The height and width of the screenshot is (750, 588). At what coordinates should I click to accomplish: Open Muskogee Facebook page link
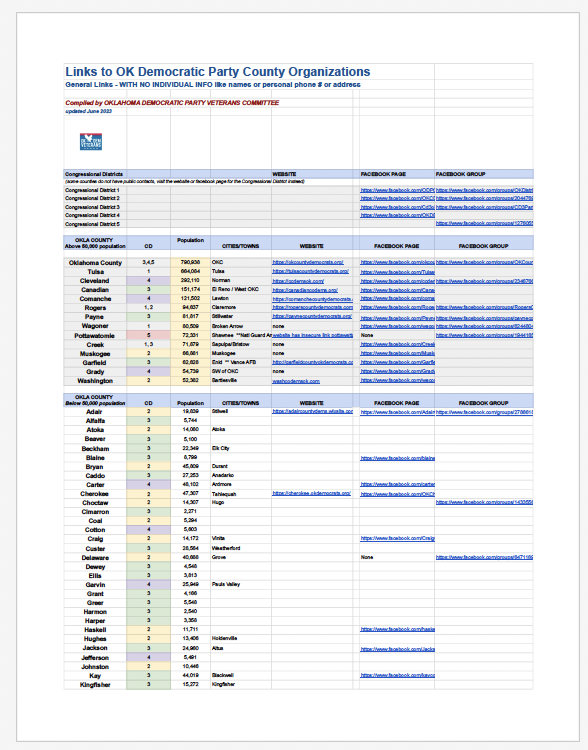397,353
